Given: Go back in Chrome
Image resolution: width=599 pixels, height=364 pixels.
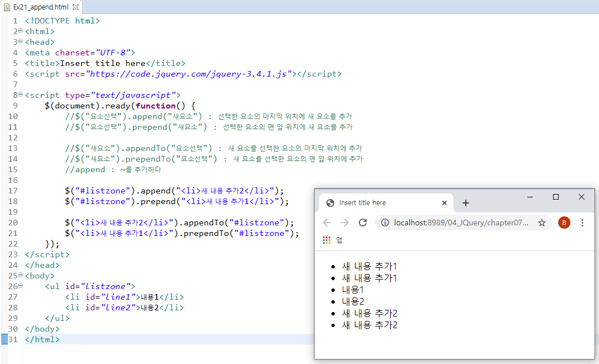Looking at the screenshot, I should [x=327, y=223].
